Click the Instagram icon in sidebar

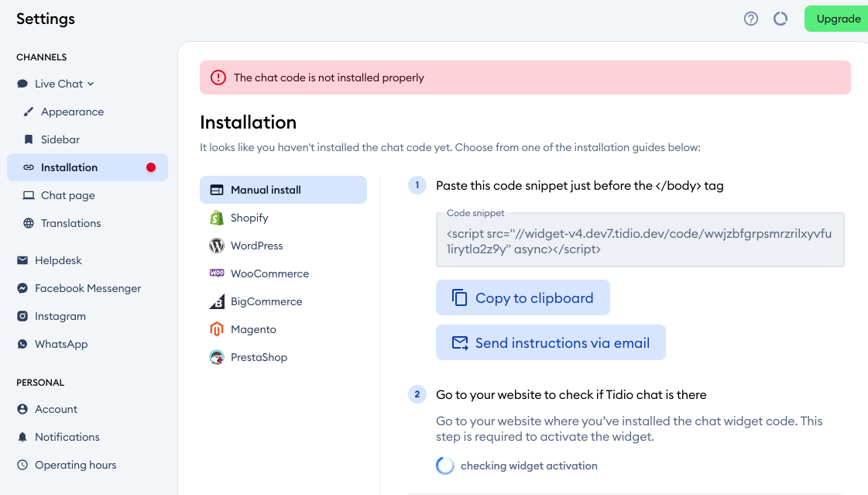tap(22, 316)
